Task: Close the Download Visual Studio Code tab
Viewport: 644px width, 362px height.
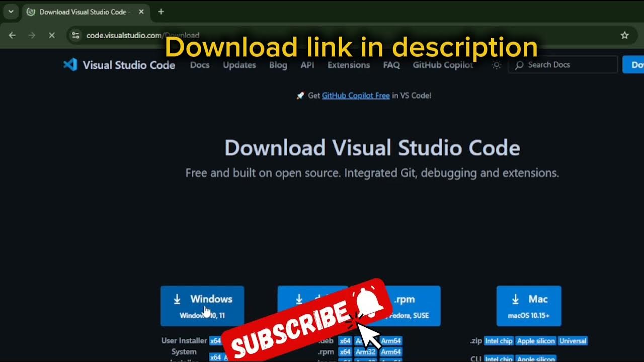Action: (141, 12)
